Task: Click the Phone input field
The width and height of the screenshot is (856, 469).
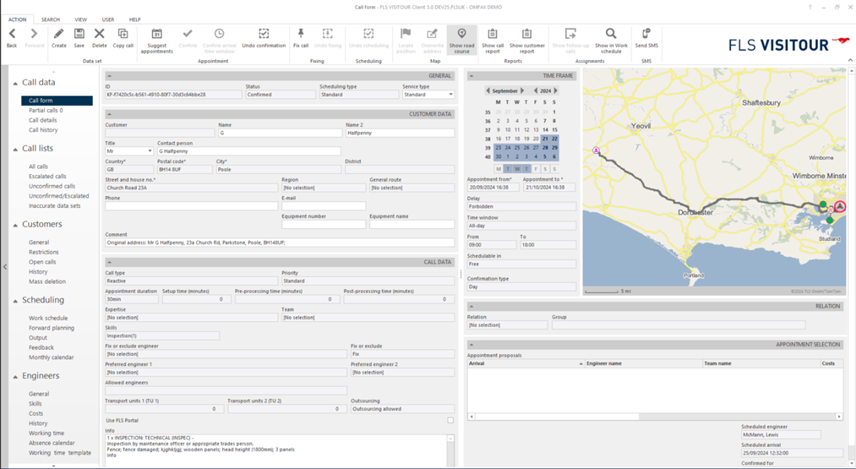Action: (x=190, y=206)
